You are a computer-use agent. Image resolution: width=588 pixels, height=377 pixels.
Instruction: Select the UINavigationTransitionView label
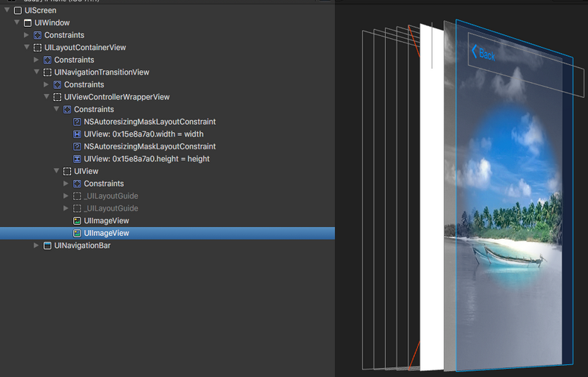(101, 72)
